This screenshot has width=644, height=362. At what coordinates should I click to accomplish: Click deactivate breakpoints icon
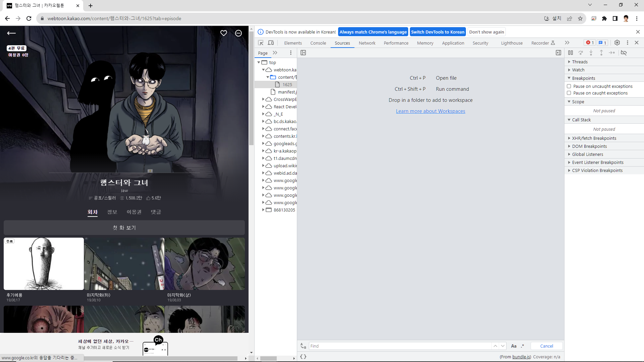coord(624,53)
